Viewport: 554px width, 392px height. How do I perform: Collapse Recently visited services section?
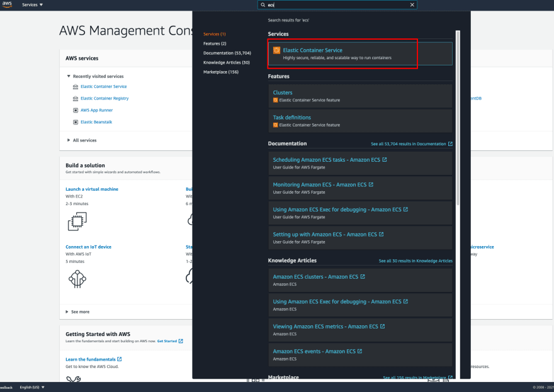[69, 76]
